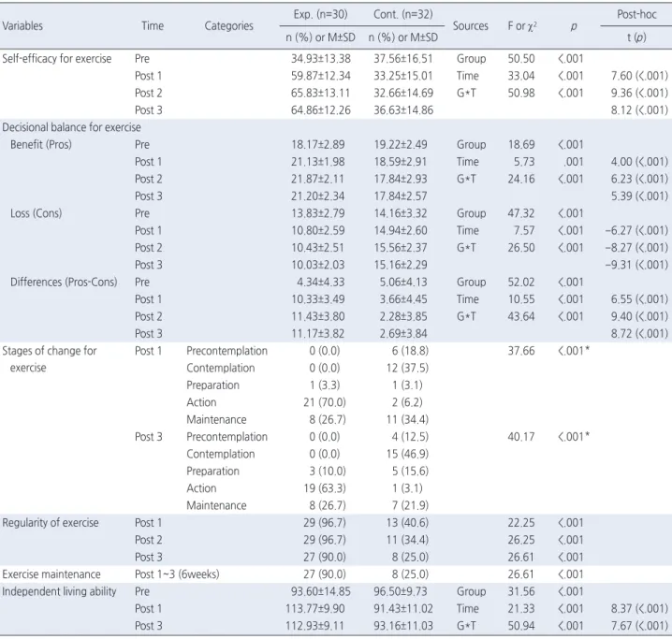This screenshot has height=639, width=672.
Task: Click value '22.25'
Action: pos(521,522)
